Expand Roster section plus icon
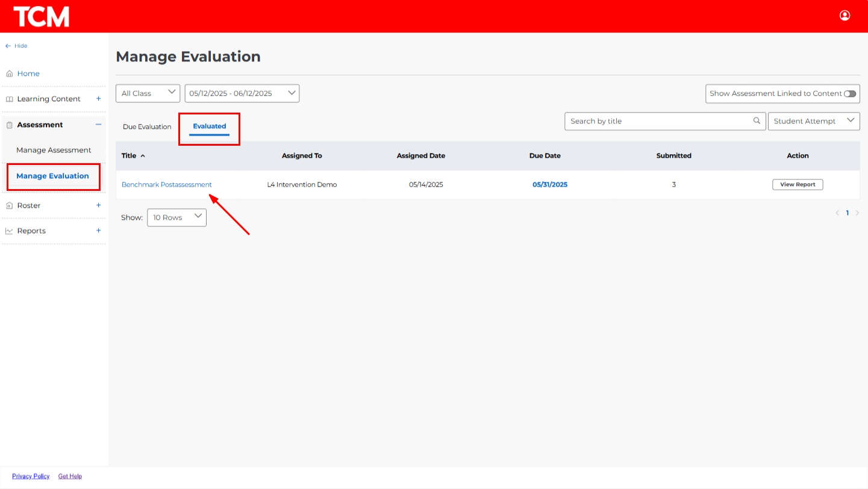868x489 pixels. [98, 205]
